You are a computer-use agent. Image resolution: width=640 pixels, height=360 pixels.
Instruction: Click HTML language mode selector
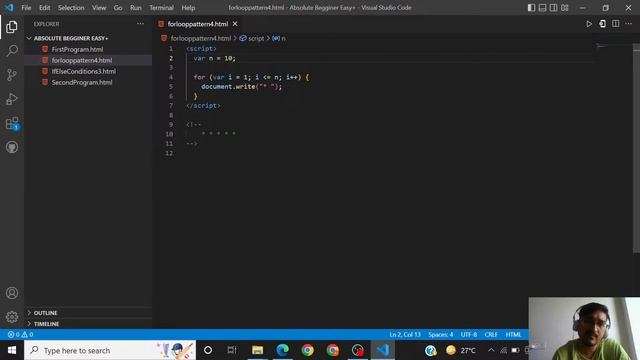pyautogui.click(x=513, y=335)
